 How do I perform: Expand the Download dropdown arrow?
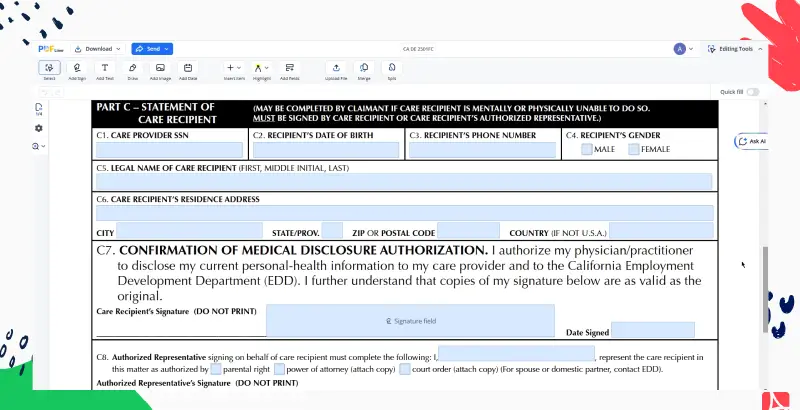118,49
